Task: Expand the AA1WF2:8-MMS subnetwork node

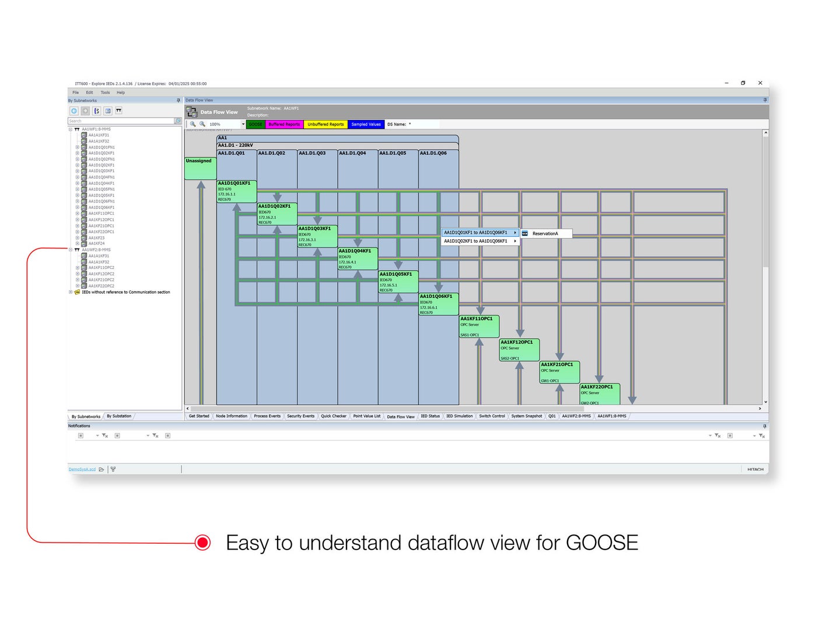Action: point(71,250)
